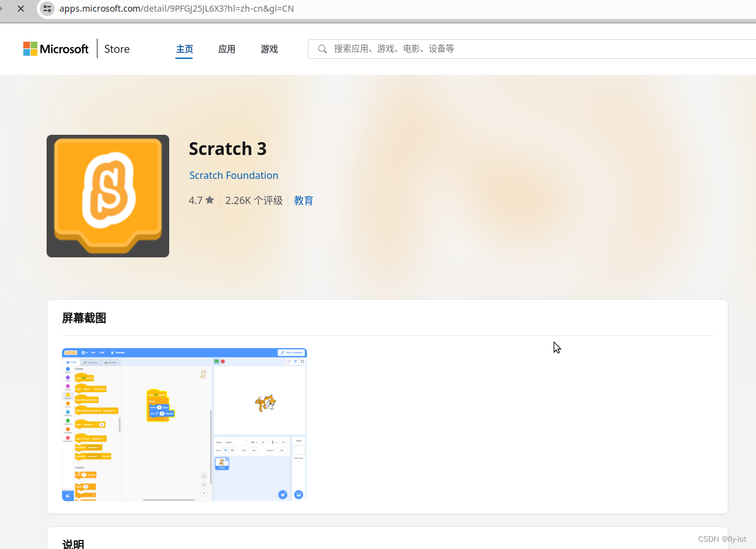Image resolution: width=756 pixels, height=549 pixels.
Task: Click the Microsoft logo
Action: [56, 49]
